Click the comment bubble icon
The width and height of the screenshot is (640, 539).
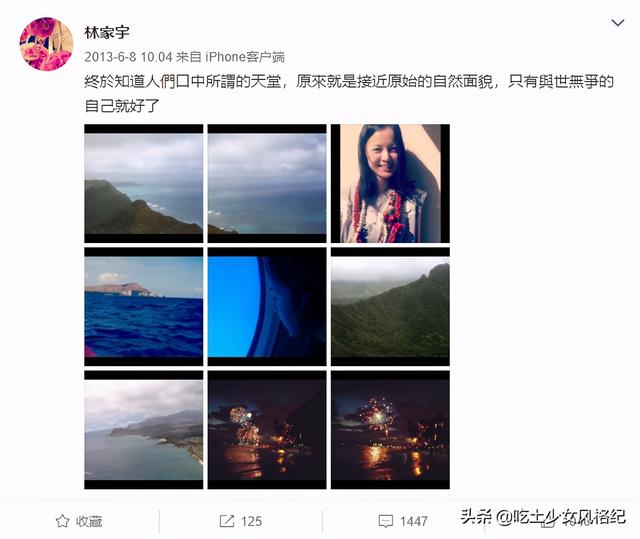[386, 521]
